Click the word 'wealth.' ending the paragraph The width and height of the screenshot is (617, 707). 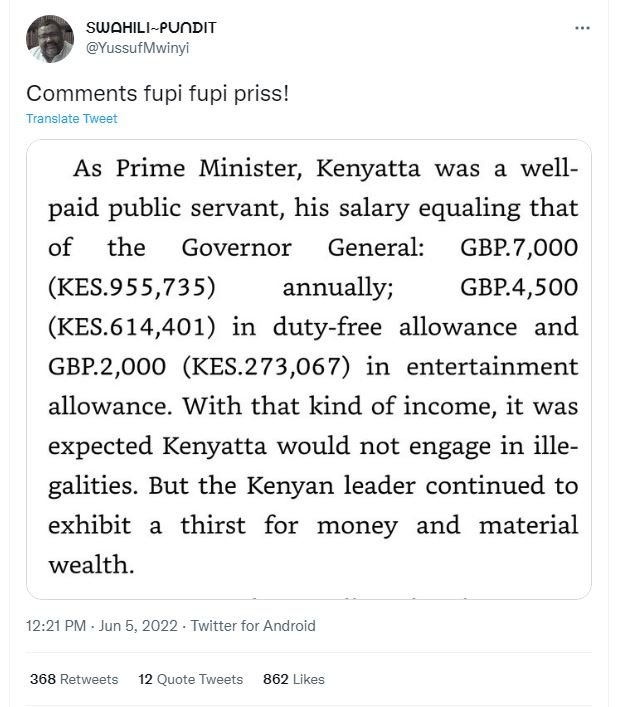pos(91,564)
